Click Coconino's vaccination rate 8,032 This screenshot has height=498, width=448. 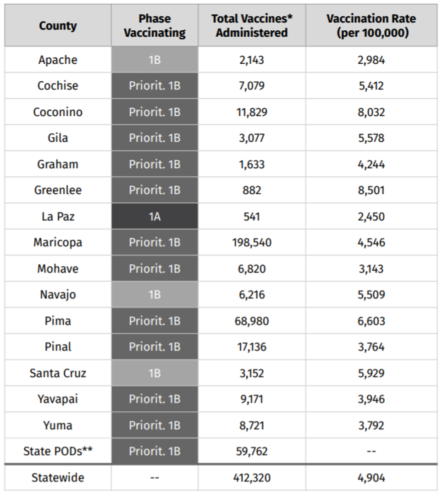pos(371,112)
